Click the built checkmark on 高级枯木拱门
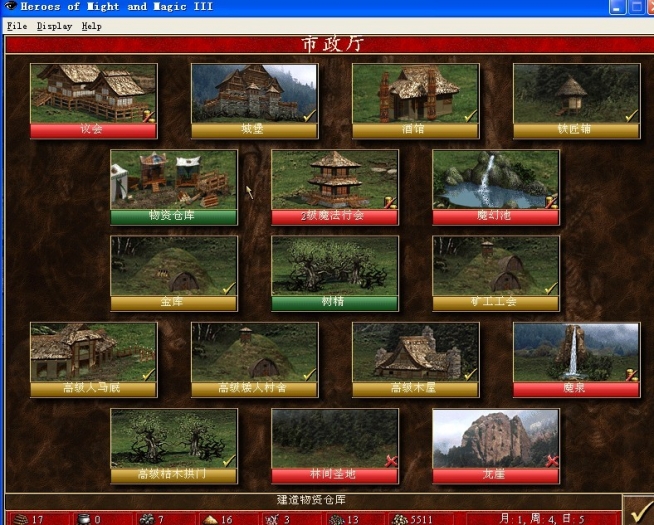This screenshot has width=654, height=525. 229,461
